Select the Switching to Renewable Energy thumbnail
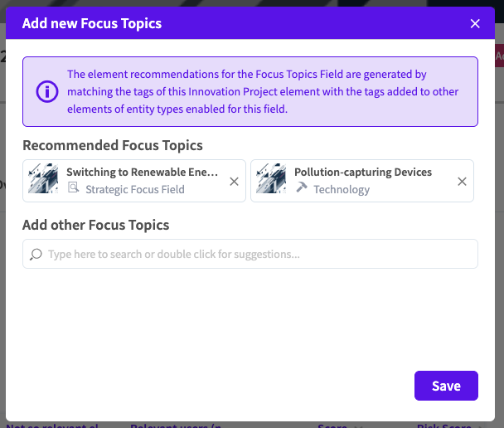Viewport: 504px width, 428px height. click(x=43, y=179)
